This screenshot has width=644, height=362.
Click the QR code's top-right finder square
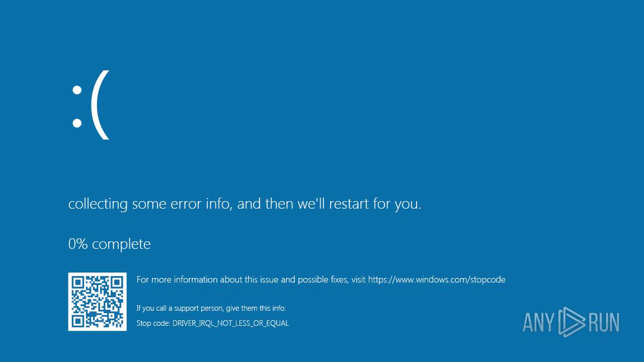(x=117, y=282)
